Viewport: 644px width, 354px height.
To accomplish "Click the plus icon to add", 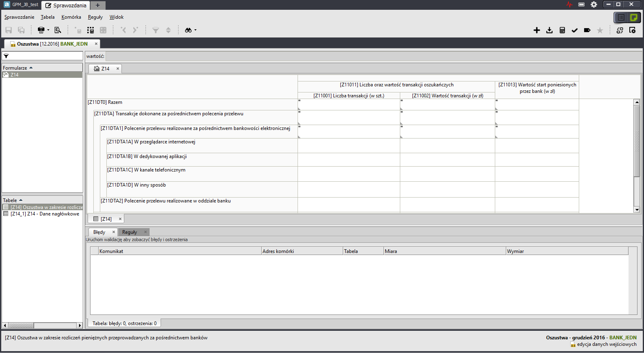I will coord(536,30).
